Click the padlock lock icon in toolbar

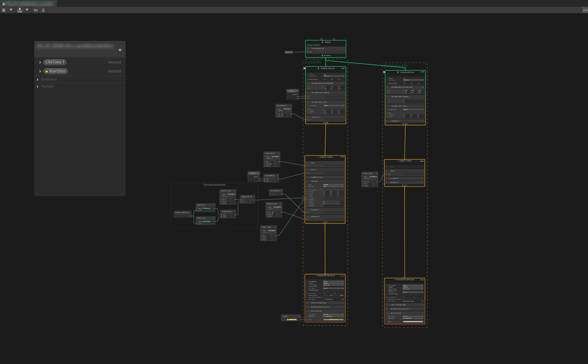click(x=43, y=10)
